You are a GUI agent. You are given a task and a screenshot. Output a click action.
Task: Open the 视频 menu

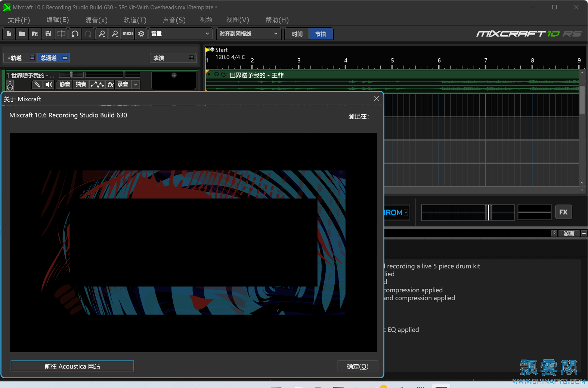pos(206,20)
